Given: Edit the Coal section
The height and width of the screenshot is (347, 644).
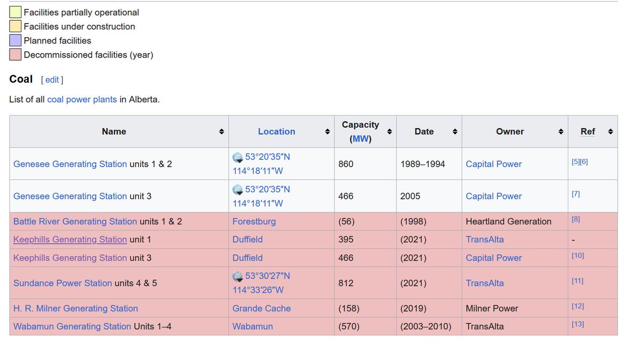Looking at the screenshot, I should [52, 79].
